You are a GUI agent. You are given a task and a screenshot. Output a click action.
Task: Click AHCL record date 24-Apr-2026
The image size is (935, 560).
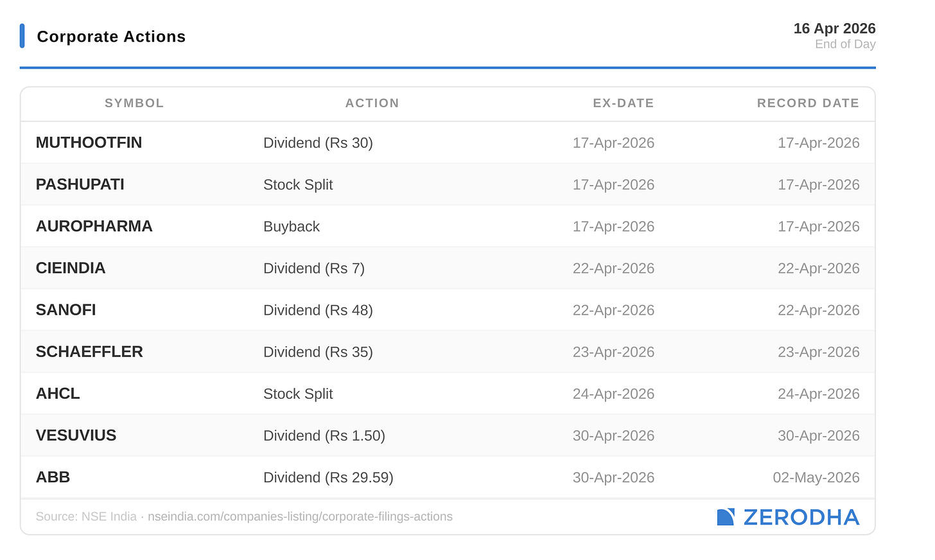click(x=819, y=394)
